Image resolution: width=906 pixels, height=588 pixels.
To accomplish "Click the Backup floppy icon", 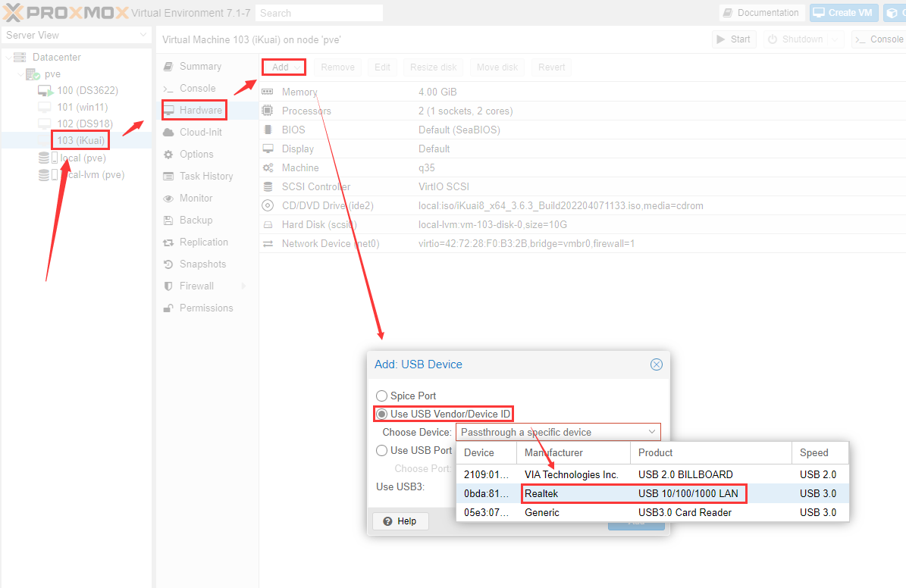I will pyautogui.click(x=168, y=220).
